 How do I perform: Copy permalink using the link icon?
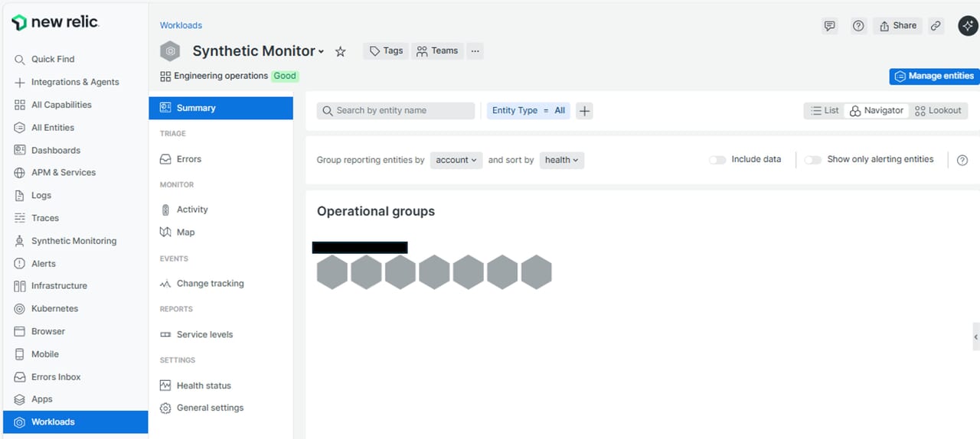tap(936, 26)
